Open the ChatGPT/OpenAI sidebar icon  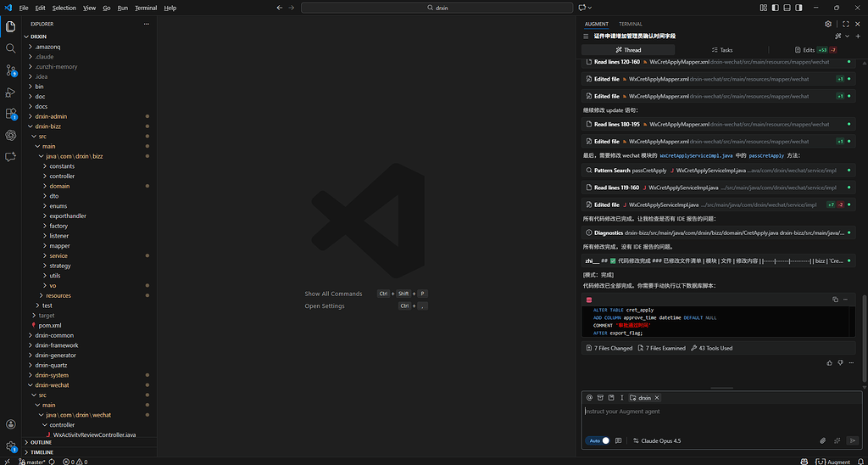[10, 135]
